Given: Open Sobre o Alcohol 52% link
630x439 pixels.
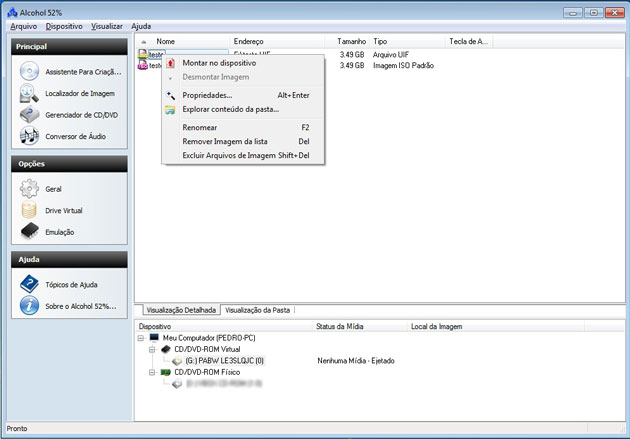Looking at the screenshot, I should [81, 306].
